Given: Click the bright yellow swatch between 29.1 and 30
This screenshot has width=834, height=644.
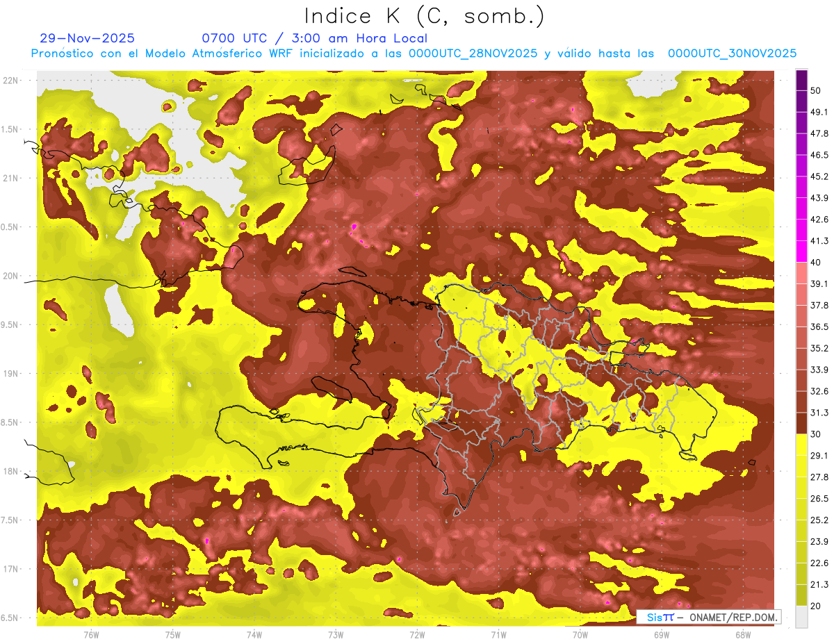Looking at the screenshot, I should pos(801,445).
